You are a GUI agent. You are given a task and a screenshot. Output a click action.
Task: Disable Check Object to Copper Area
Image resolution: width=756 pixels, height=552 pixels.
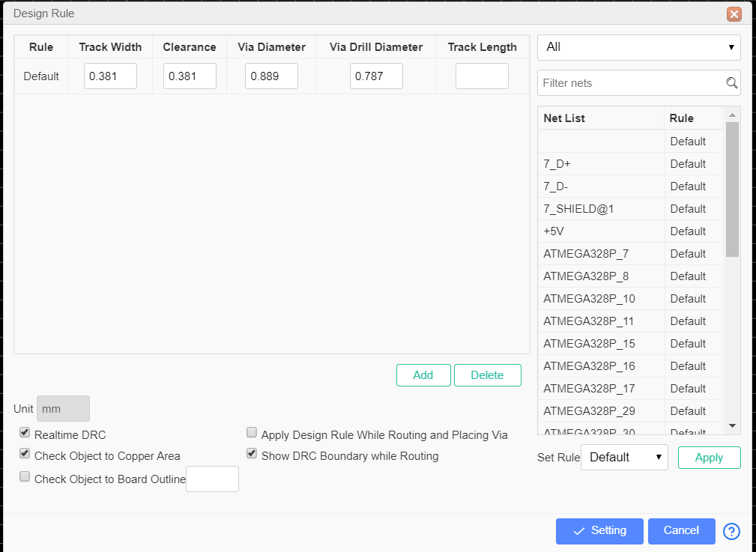coord(25,454)
